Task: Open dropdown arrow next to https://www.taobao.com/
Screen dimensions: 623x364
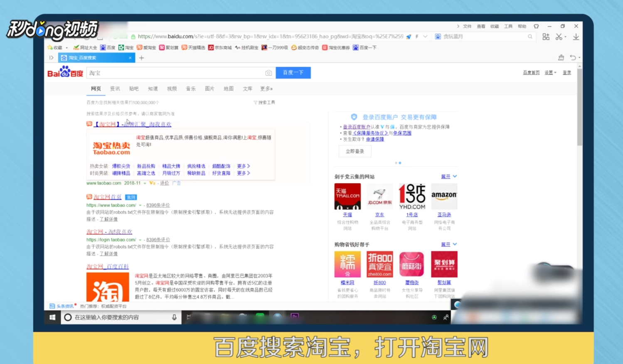Action: [x=140, y=205]
